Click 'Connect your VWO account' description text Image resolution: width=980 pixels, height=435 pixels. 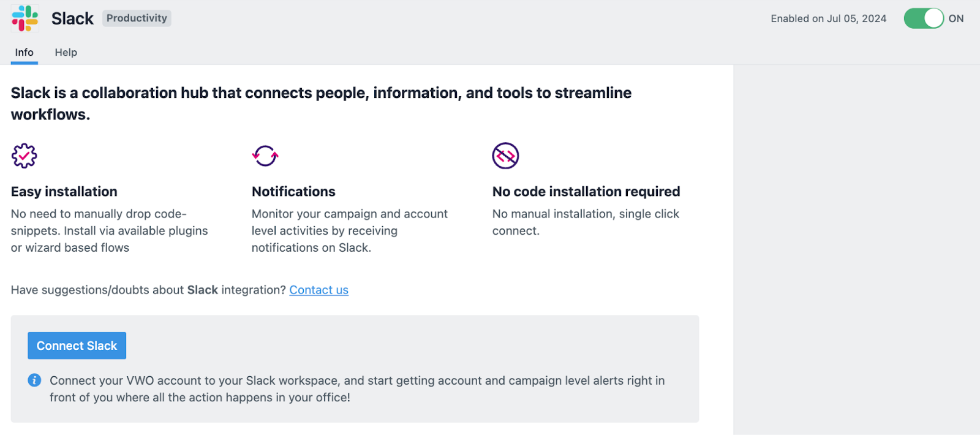point(357,389)
